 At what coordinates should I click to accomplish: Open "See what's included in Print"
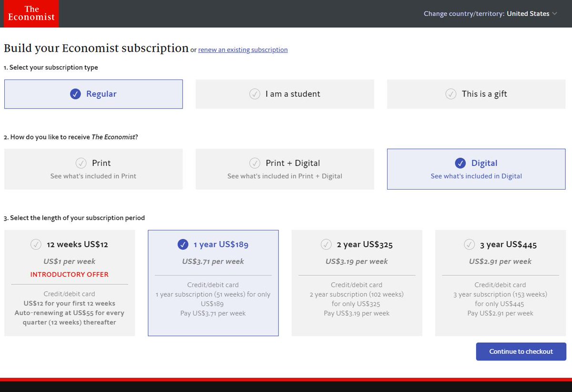coord(93,176)
